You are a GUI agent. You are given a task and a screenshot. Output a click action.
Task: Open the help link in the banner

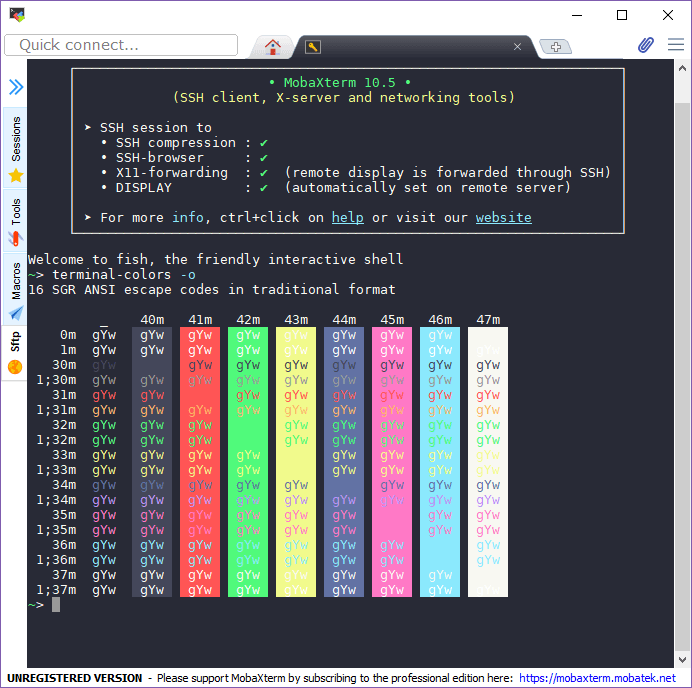348,218
